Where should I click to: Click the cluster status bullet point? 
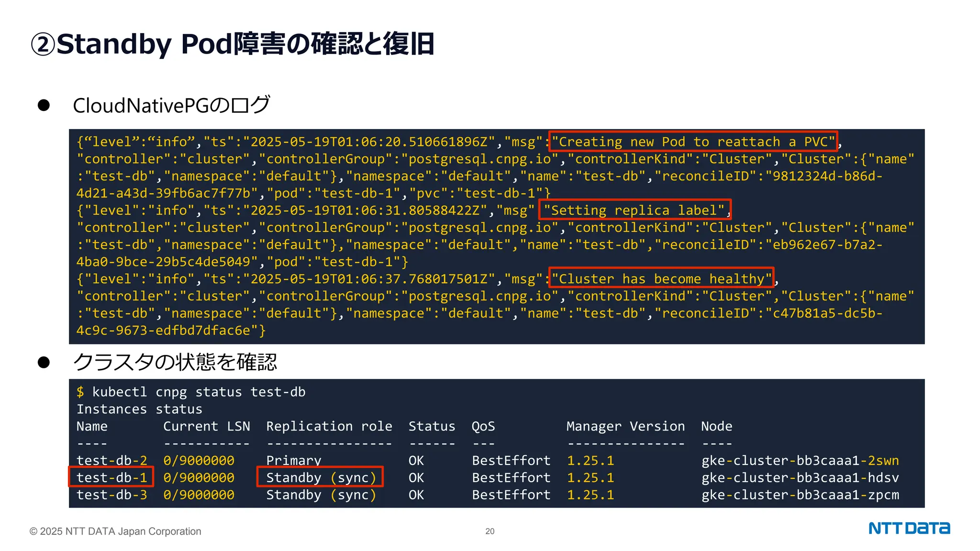tap(44, 362)
